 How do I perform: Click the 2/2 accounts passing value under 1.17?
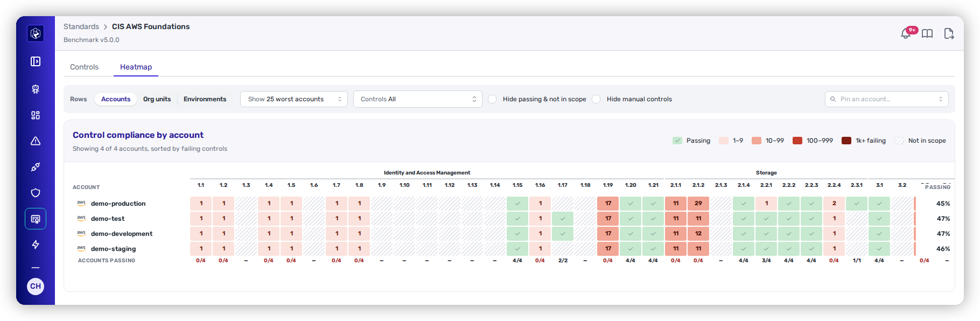pos(563,261)
